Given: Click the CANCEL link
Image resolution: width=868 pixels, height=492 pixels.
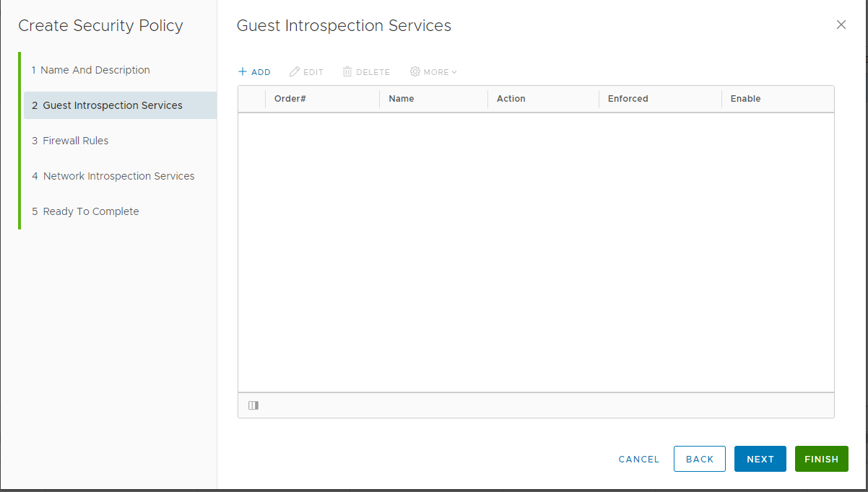Looking at the screenshot, I should coord(639,459).
